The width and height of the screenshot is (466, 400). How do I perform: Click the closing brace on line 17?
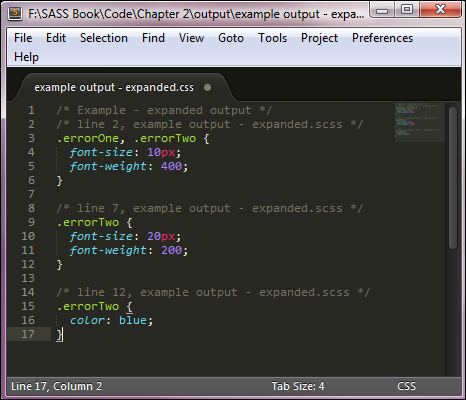click(59, 334)
